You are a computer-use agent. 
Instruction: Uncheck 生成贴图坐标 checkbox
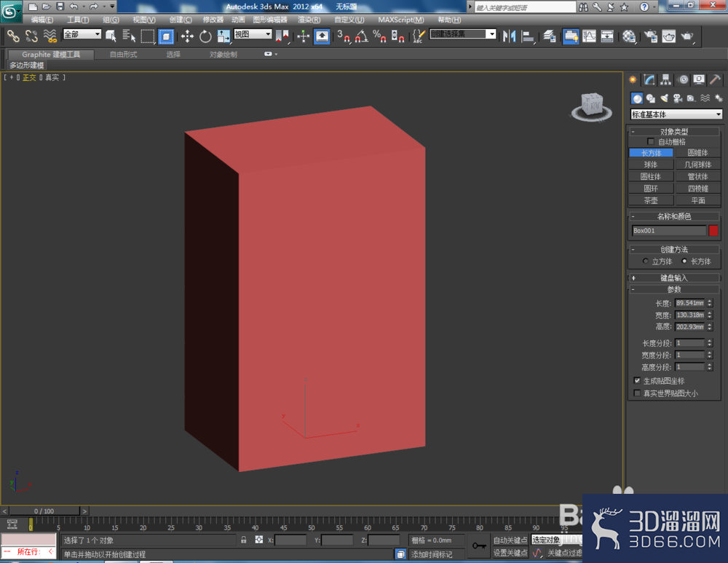point(637,380)
